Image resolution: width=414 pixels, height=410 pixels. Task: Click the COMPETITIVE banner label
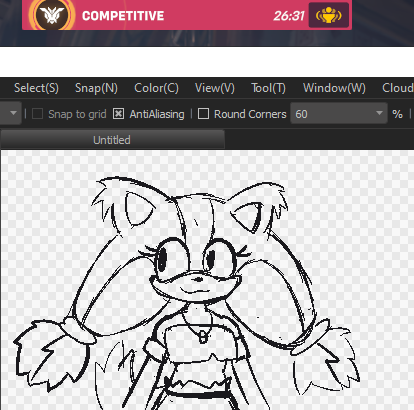click(x=123, y=16)
